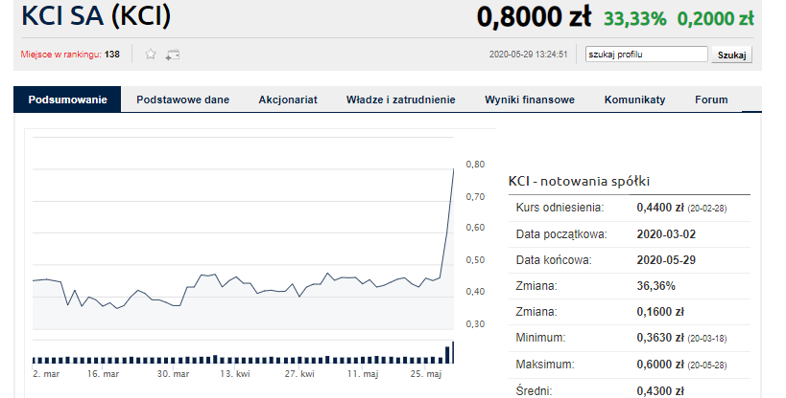Click the 16. mar axis label
The image size is (786, 398).
click(103, 374)
